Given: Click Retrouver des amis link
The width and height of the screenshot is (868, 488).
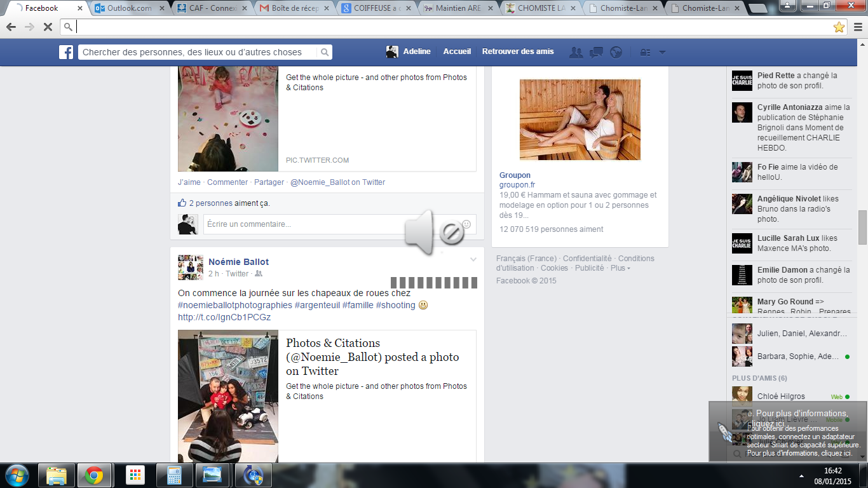Looking at the screenshot, I should pos(518,51).
